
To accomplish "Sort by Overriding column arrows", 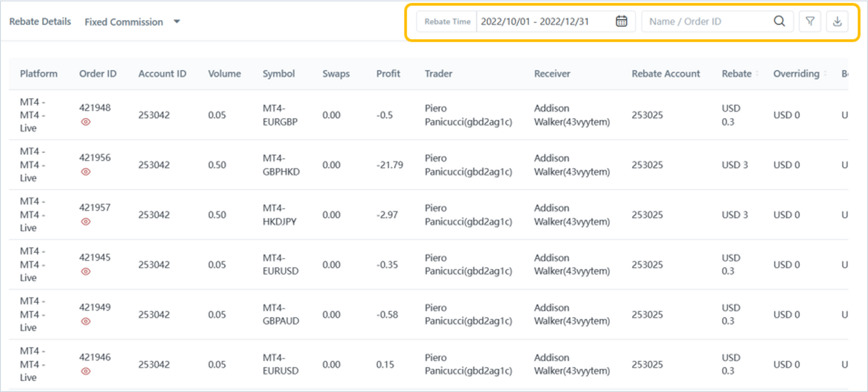I will pos(825,73).
